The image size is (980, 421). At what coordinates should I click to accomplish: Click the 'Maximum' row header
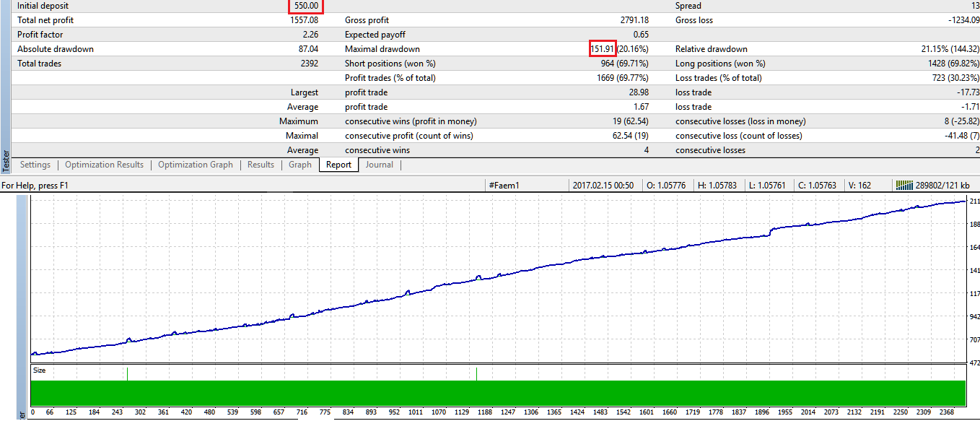(x=298, y=121)
